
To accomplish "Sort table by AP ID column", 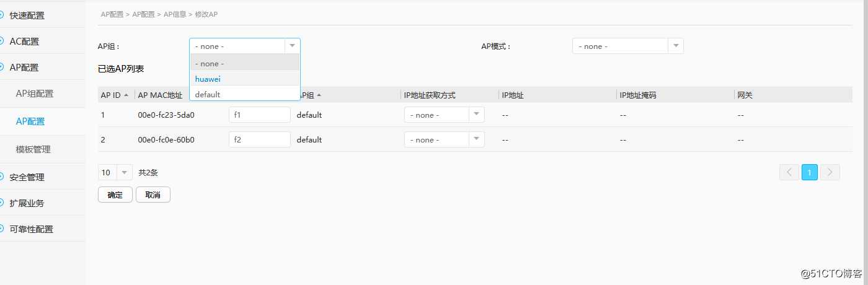I will pos(115,95).
